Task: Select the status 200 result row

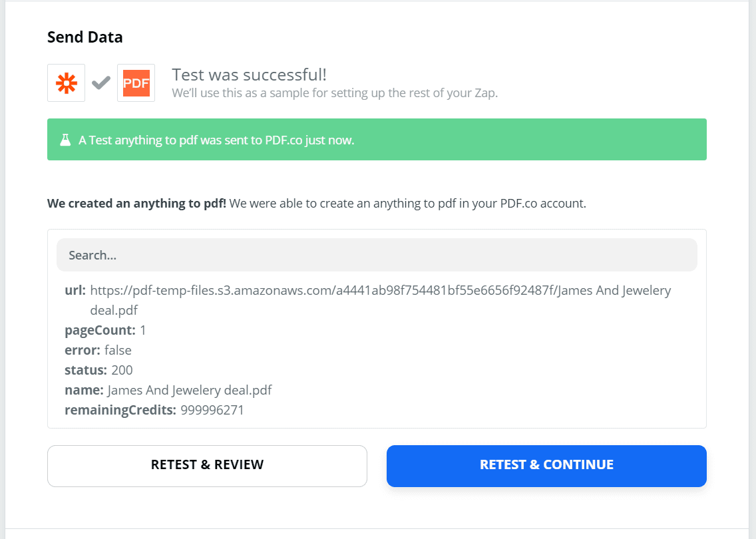Action: coord(98,370)
